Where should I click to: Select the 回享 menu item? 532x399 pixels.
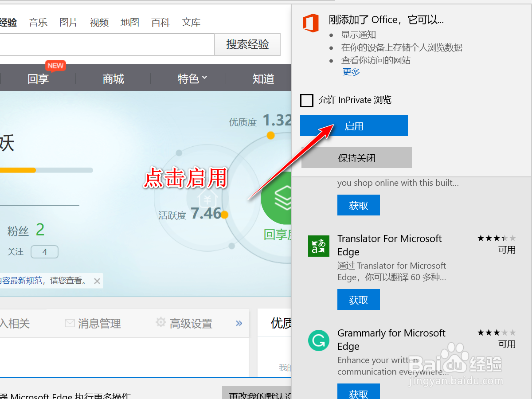coord(38,79)
